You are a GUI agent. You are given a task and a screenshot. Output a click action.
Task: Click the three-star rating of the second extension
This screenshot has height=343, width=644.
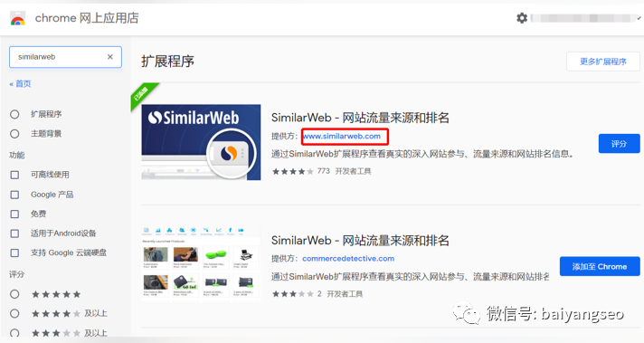tap(293, 294)
